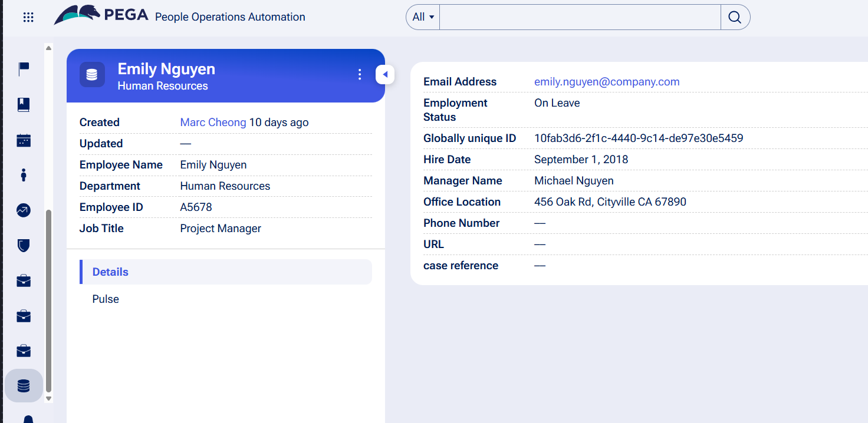Select the person icon in the sidebar
The image size is (868, 423).
pos(23,175)
